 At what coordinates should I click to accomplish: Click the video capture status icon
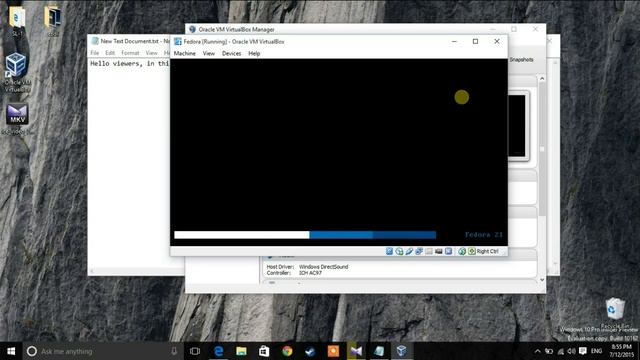point(438,251)
